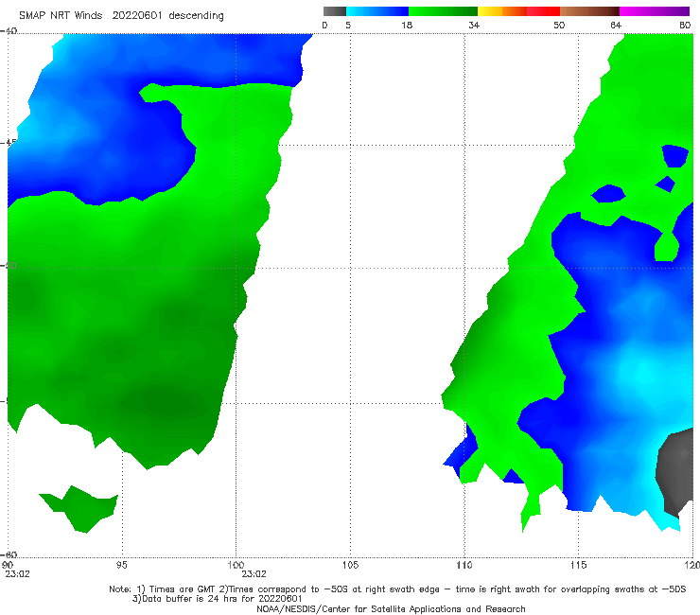
Task: Click the latitude label '-60'
Action: (x=9, y=554)
